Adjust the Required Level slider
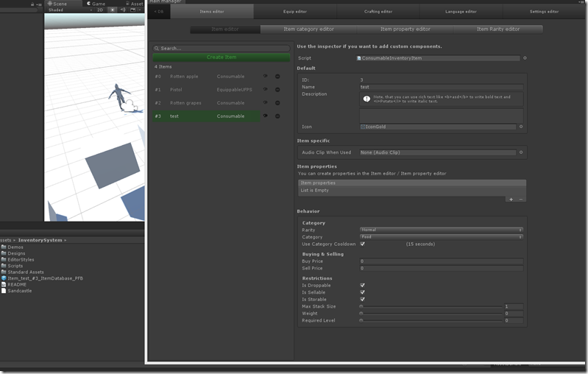 pos(431,321)
